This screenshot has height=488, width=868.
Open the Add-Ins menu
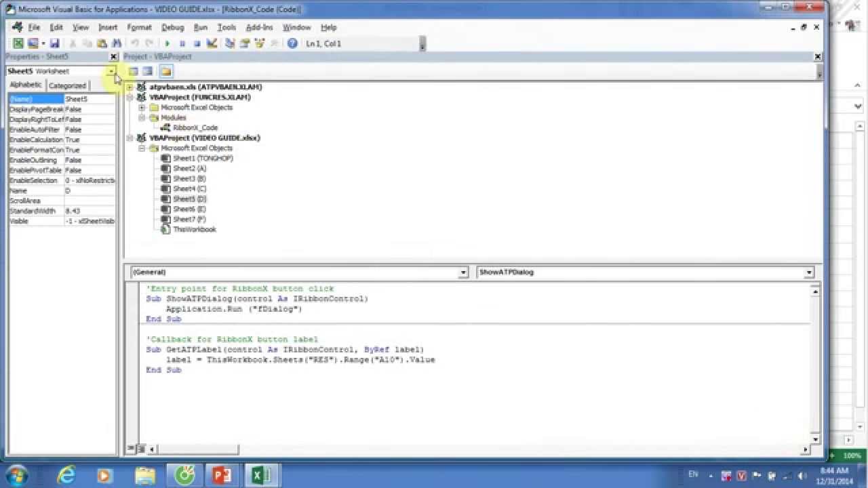(259, 27)
